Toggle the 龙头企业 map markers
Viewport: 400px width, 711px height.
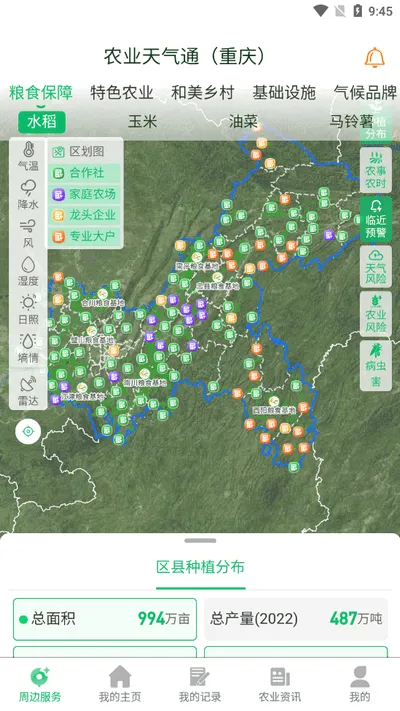85,215
